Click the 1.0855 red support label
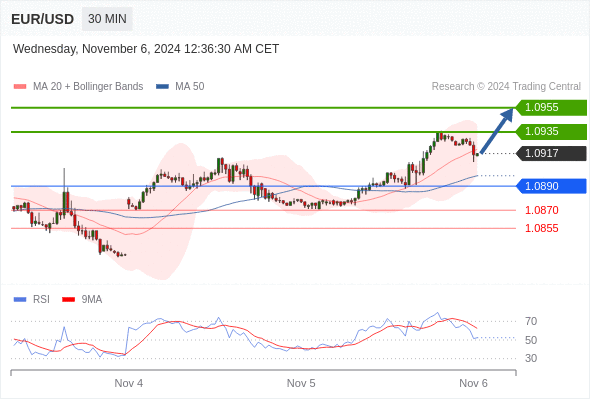590x400 pixels. point(541,228)
